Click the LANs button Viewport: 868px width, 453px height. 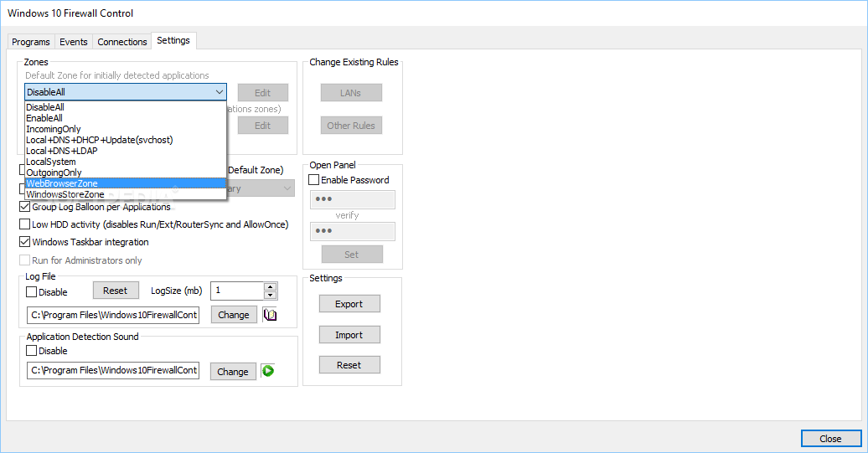point(351,93)
